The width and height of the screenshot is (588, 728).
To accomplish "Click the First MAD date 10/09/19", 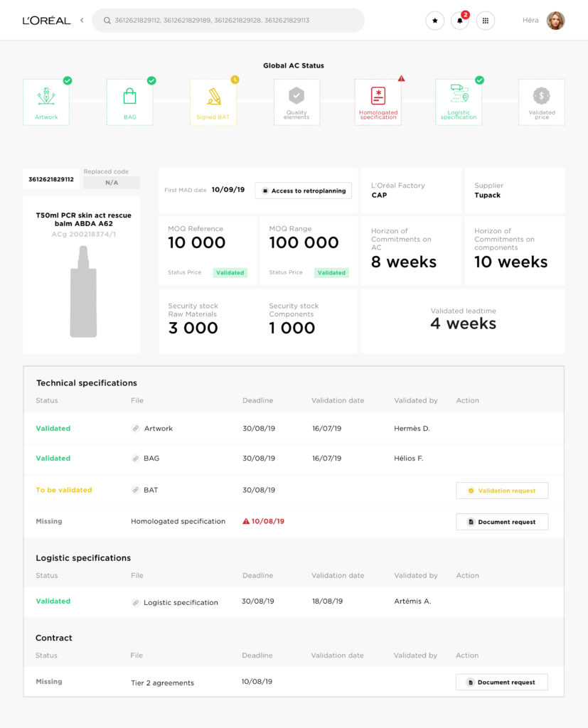I will (x=228, y=189).
